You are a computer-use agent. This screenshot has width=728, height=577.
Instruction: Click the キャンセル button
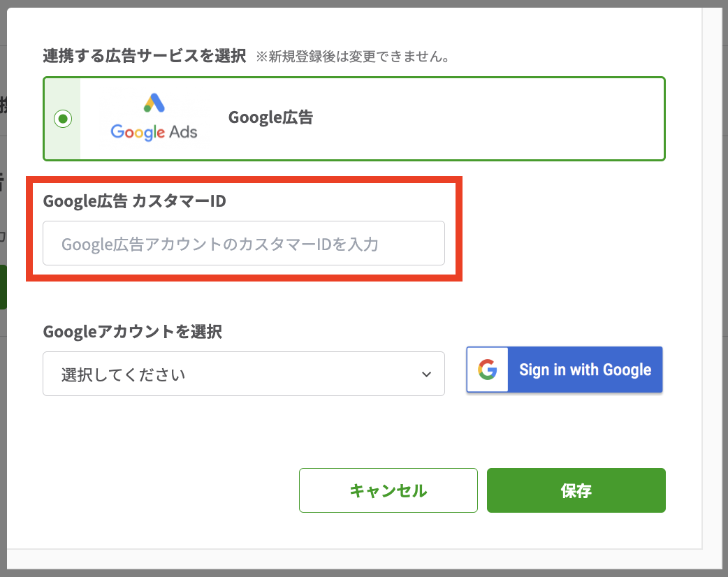point(388,490)
